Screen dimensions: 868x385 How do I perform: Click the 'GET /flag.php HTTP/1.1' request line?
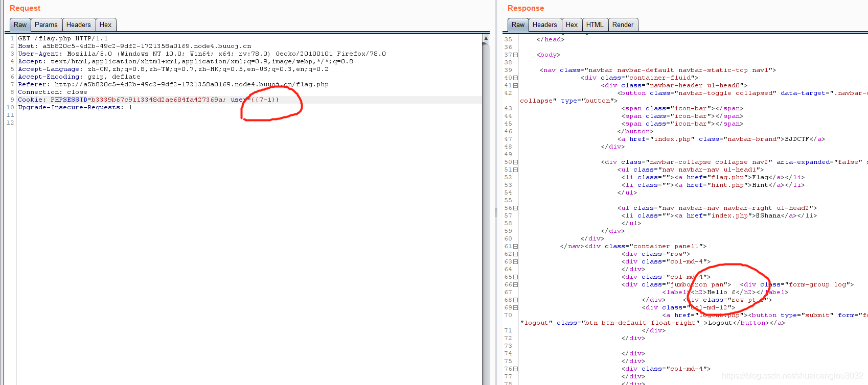point(63,38)
